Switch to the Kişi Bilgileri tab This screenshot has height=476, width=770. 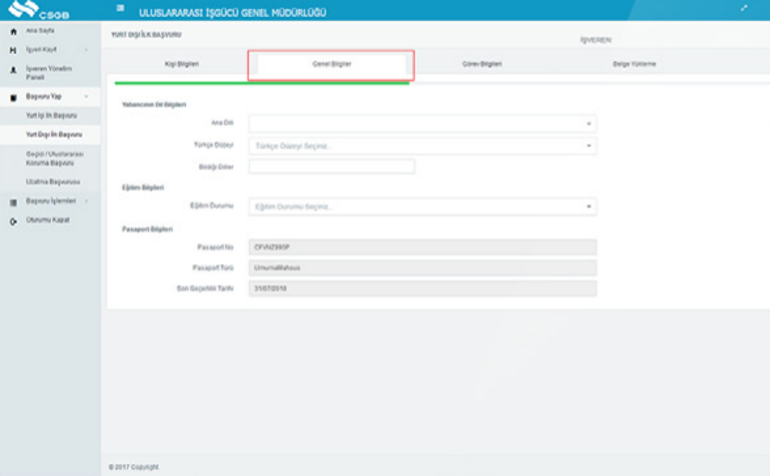click(181, 64)
